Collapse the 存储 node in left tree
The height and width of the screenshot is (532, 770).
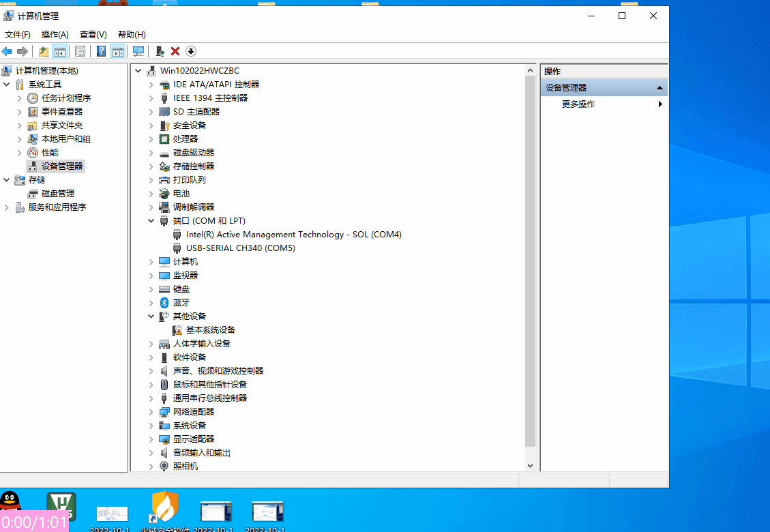pos(7,180)
